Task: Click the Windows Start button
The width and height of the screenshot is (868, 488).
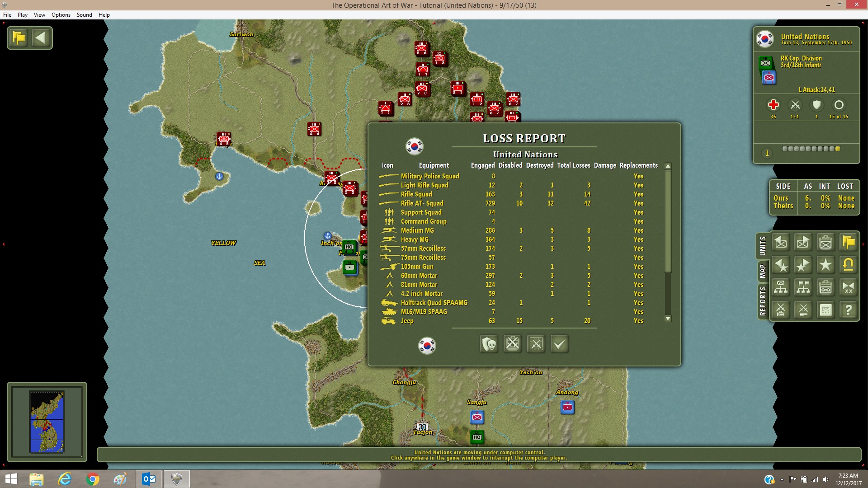Action: point(11,479)
